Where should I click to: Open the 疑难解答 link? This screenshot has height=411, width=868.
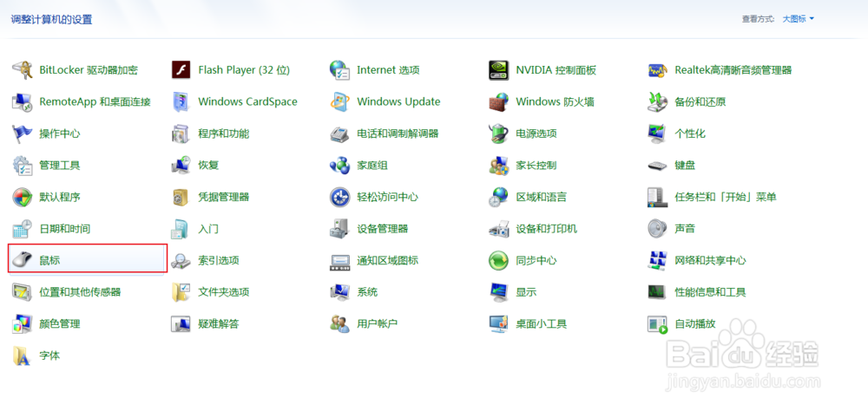click(x=219, y=323)
